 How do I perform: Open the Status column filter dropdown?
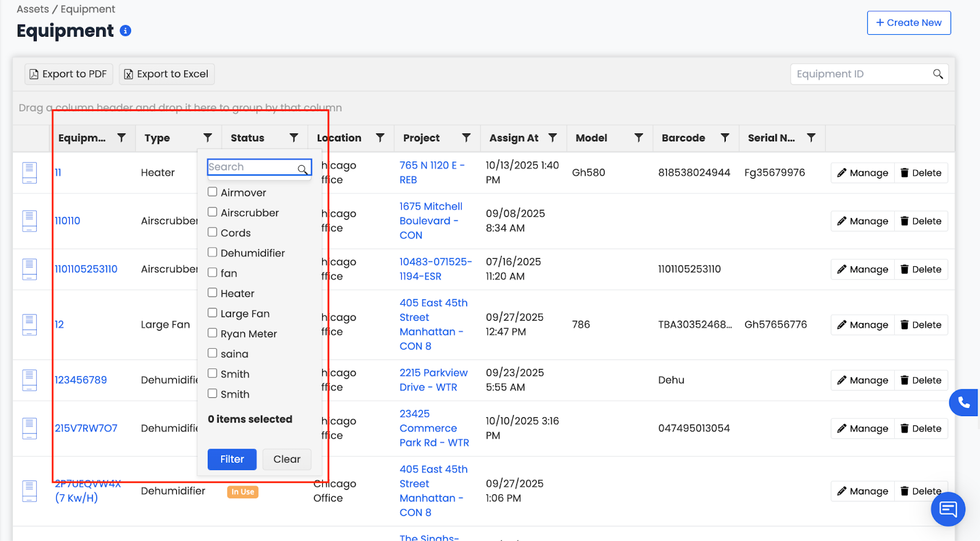[294, 138]
